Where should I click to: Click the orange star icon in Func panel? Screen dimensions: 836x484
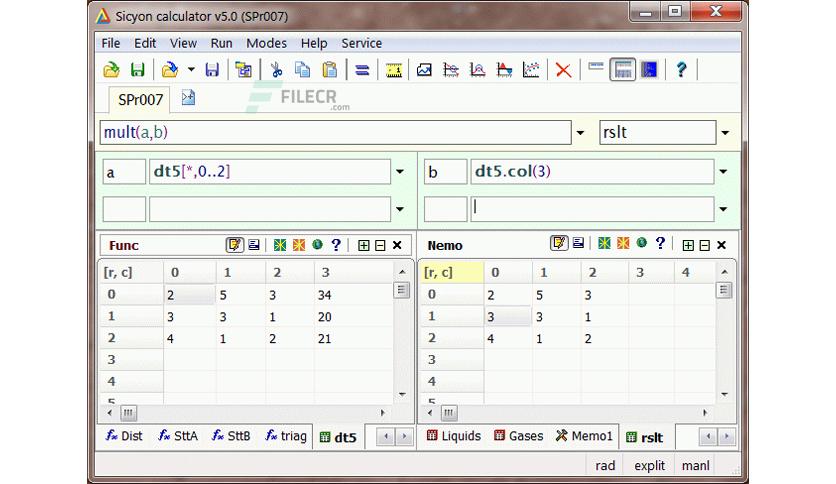pos(299,245)
